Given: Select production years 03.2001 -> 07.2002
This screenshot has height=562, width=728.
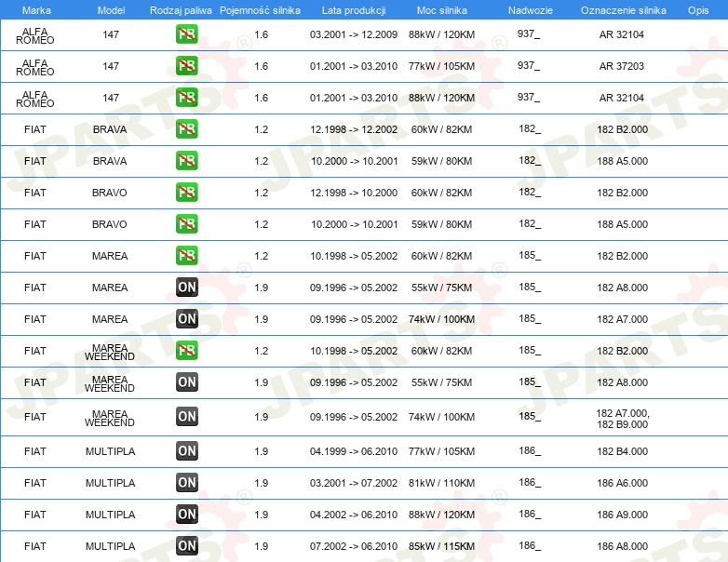Looking at the screenshot, I should click(x=354, y=483).
